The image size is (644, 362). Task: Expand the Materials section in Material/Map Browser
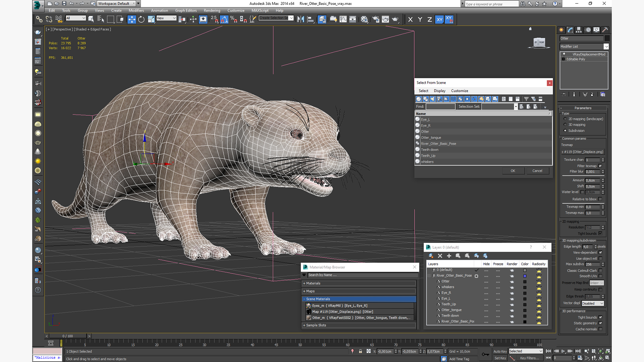coord(359,284)
